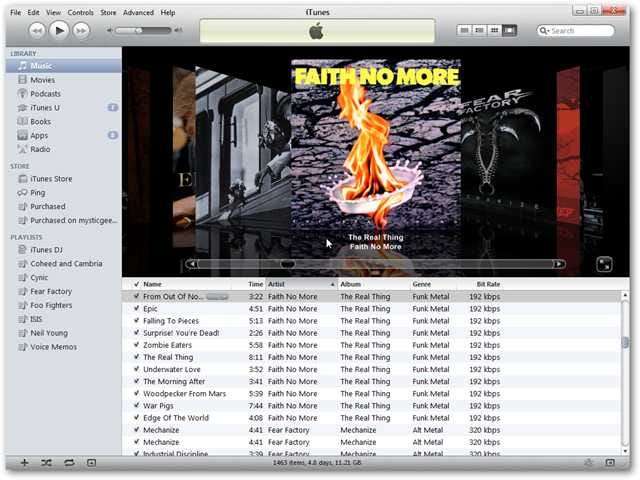Open Podcasts in the sidebar

tap(64, 94)
